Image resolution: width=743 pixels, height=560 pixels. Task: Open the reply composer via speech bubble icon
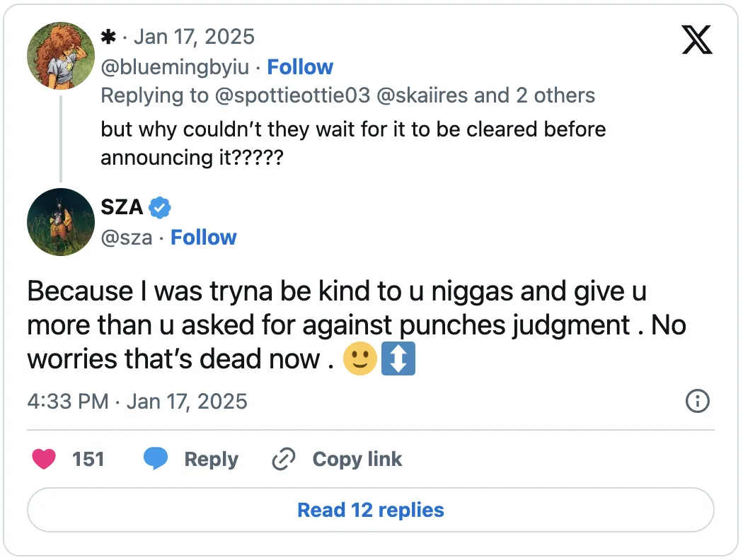157,459
